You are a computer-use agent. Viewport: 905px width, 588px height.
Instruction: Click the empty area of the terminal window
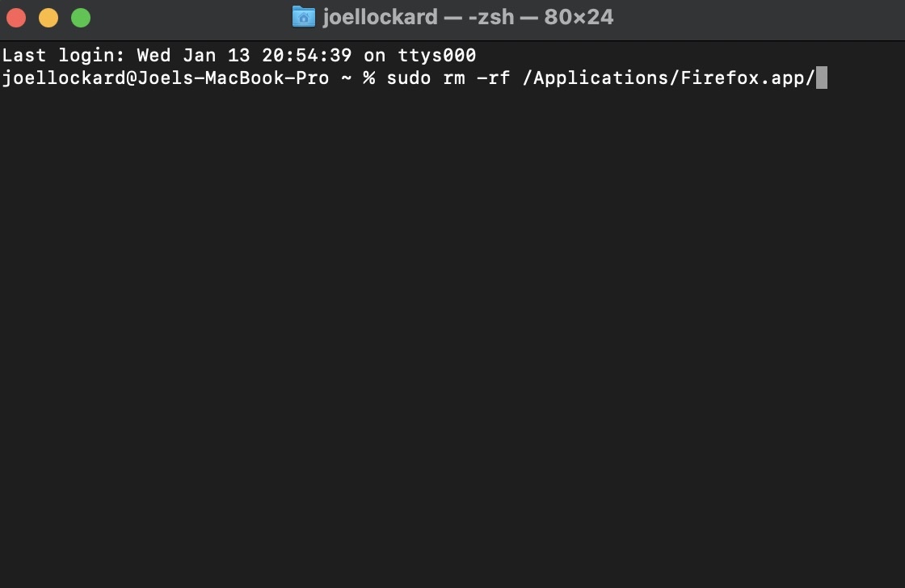click(x=452, y=339)
